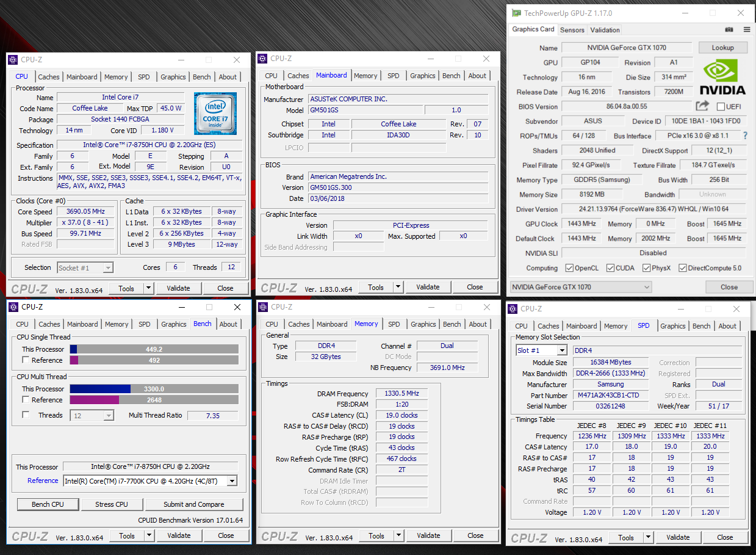This screenshot has width=756, height=555.
Task: Enable Reference checkbox under CPU Multi Thread
Action: [26, 400]
